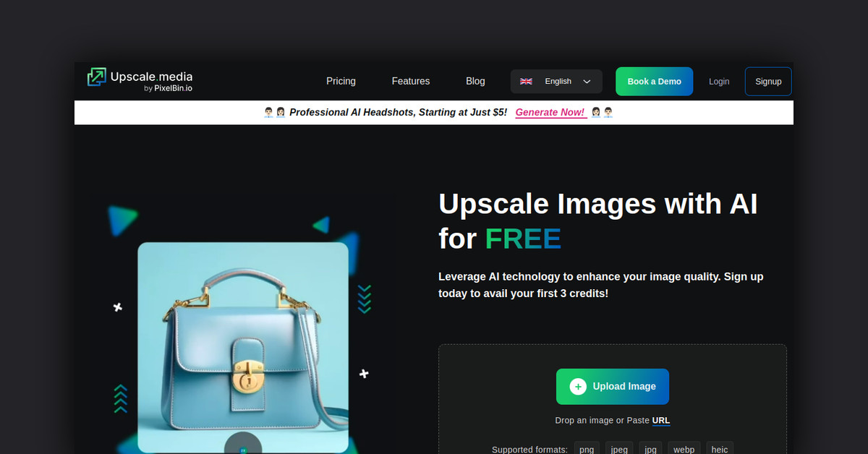868x454 pixels.
Task: Expand the chevron next to English
Action: (587, 82)
